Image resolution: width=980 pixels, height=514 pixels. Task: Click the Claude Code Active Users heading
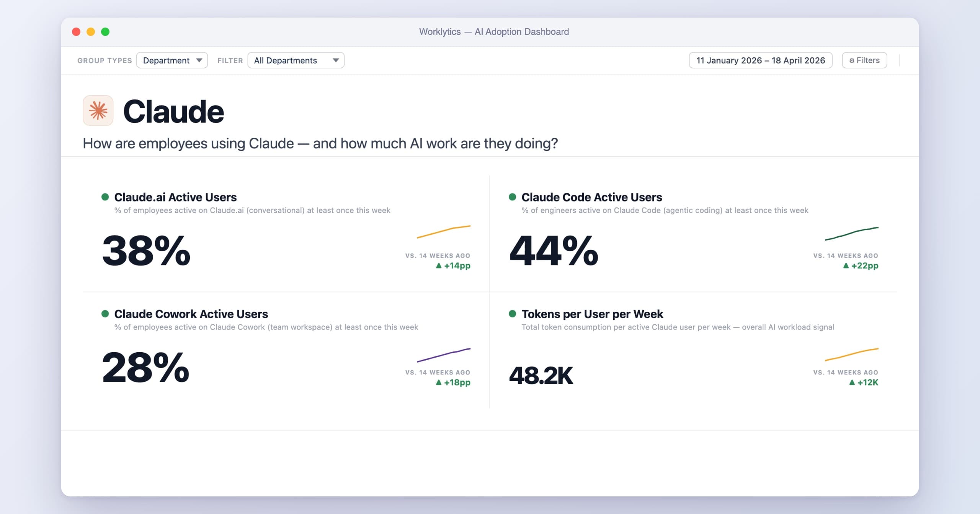[x=592, y=197]
